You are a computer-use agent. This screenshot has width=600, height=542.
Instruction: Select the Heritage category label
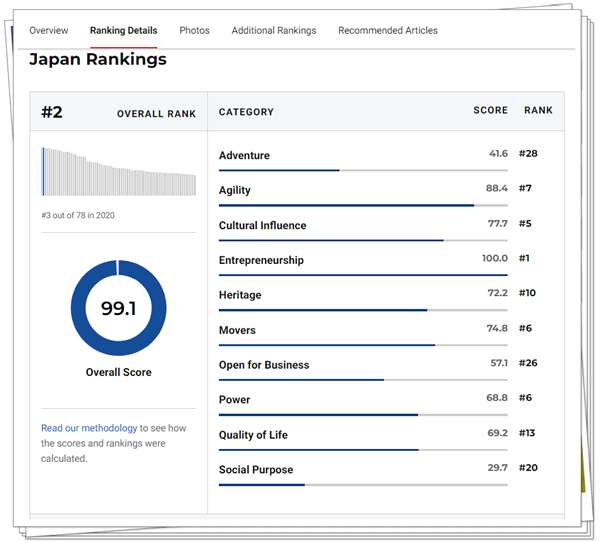tap(239, 295)
